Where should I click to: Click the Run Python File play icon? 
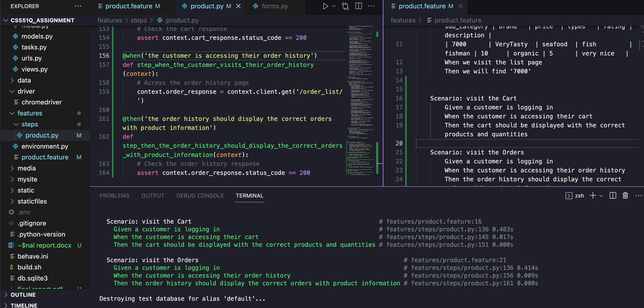325,6
